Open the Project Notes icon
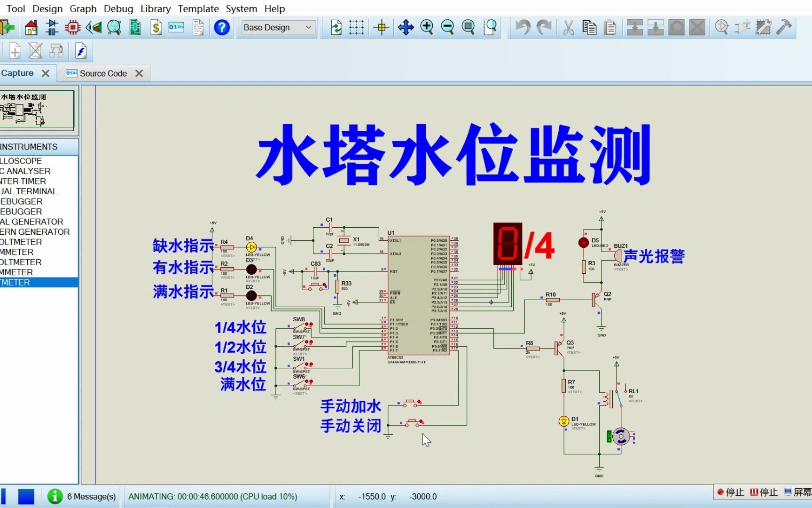This screenshot has height=508, width=812. tap(198, 27)
